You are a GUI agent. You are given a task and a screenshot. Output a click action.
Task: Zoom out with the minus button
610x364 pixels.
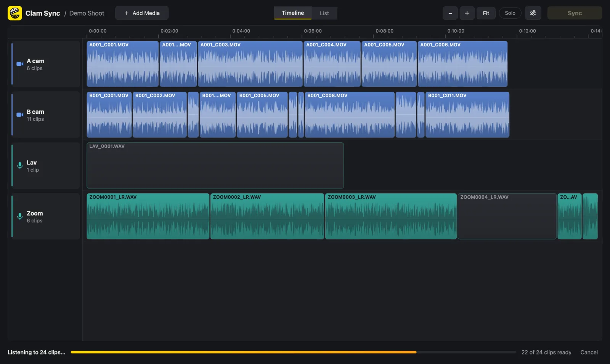point(450,13)
